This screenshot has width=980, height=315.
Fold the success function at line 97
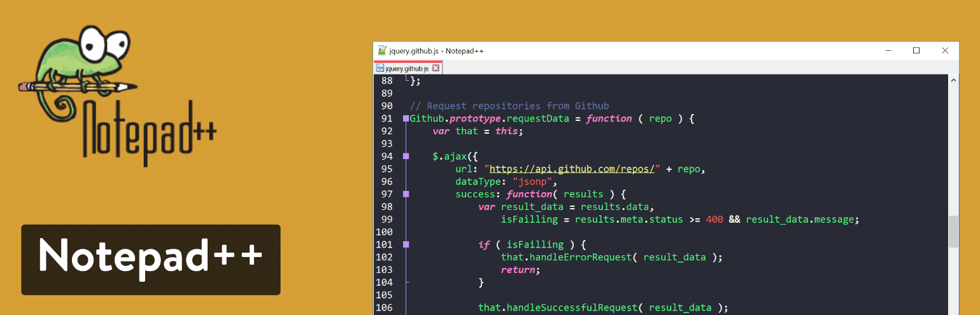tap(406, 194)
